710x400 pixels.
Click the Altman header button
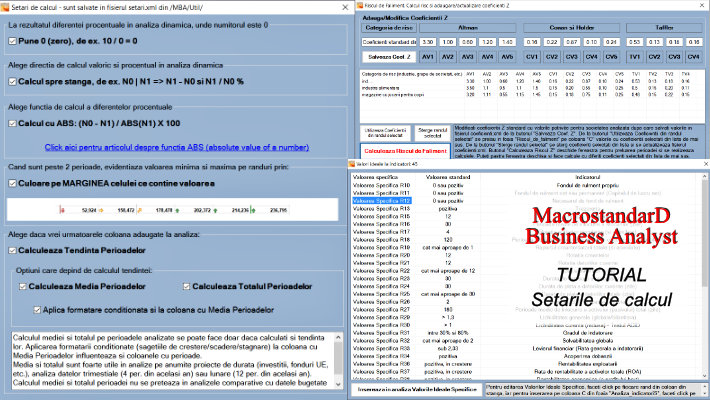468,28
